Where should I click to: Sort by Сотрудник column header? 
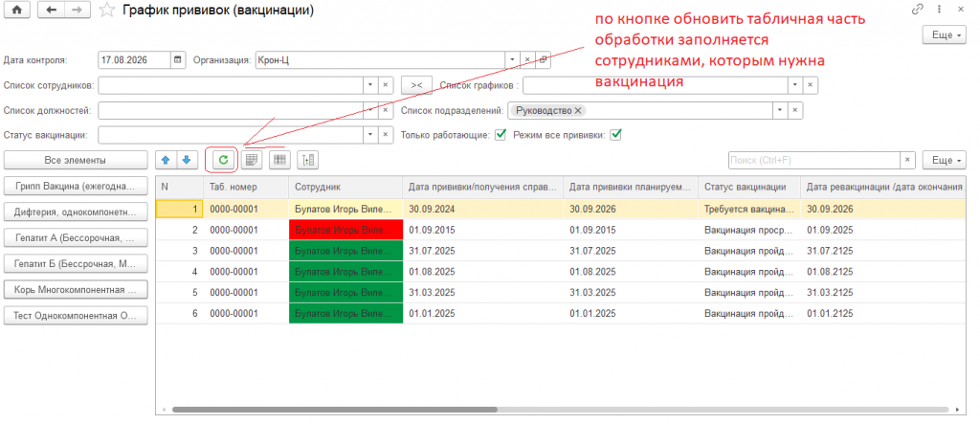click(345, 187)
